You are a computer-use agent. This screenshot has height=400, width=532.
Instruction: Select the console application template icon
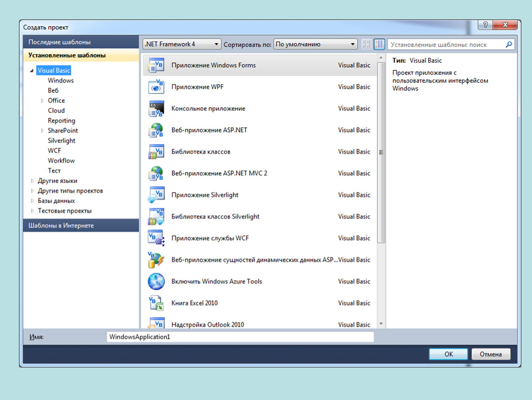156,109
